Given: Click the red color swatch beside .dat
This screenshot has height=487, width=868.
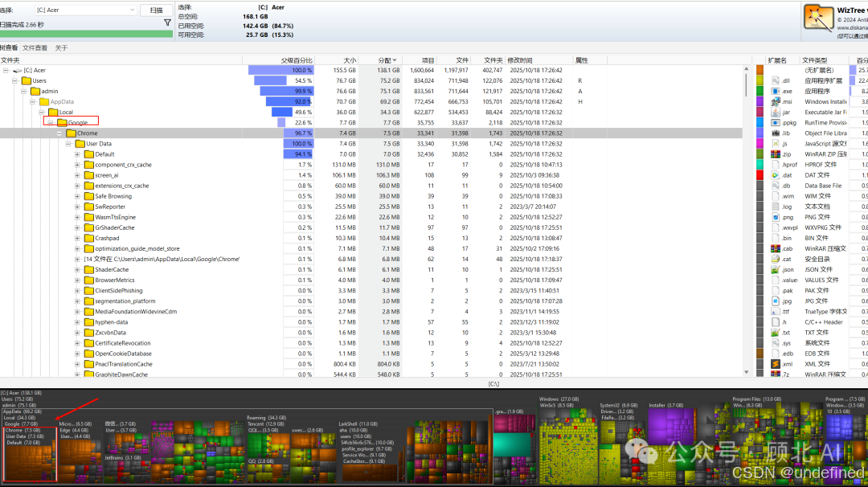Looking at the screenshot, I should 759,175.
